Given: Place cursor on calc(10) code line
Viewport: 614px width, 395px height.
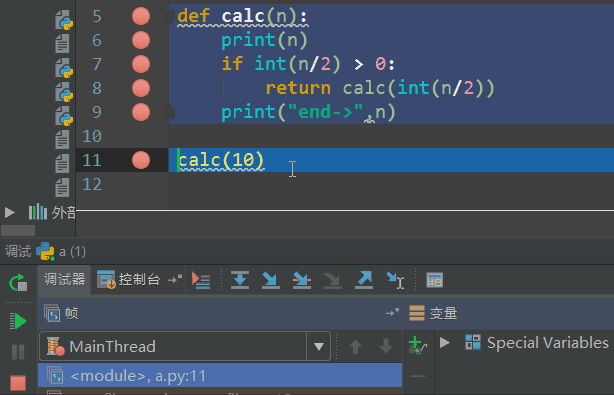Looking at the screenshot, I should (221, 160).
